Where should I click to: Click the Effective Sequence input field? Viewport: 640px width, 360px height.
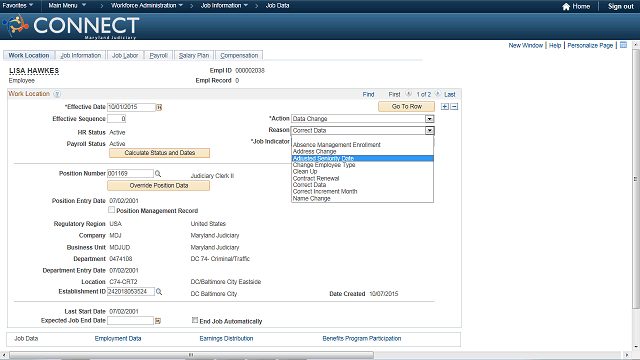click(x=117, y=119)
